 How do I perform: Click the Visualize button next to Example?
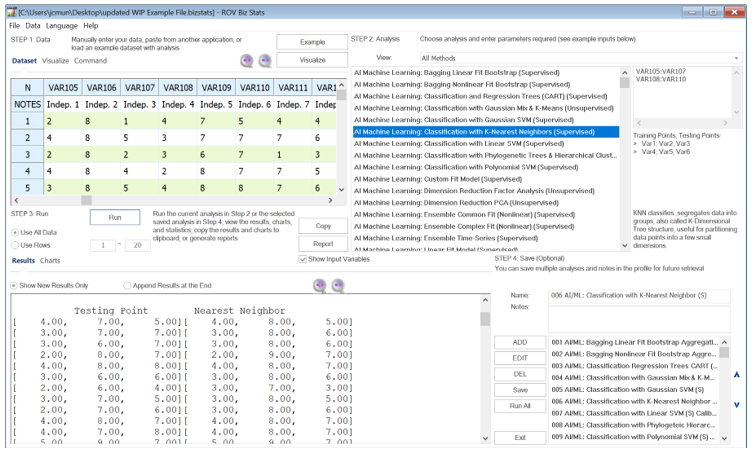(312, 60)
